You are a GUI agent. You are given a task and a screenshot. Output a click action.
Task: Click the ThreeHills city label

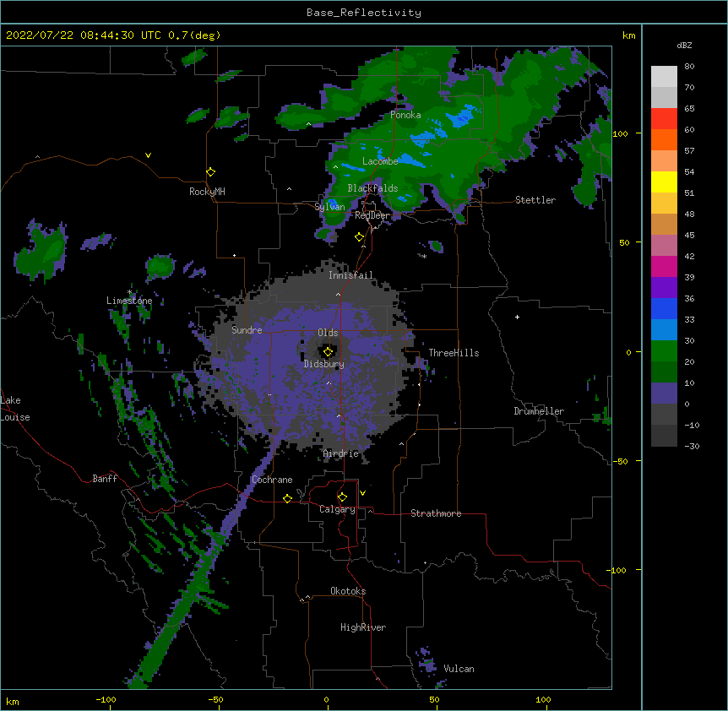pos(454,353)
